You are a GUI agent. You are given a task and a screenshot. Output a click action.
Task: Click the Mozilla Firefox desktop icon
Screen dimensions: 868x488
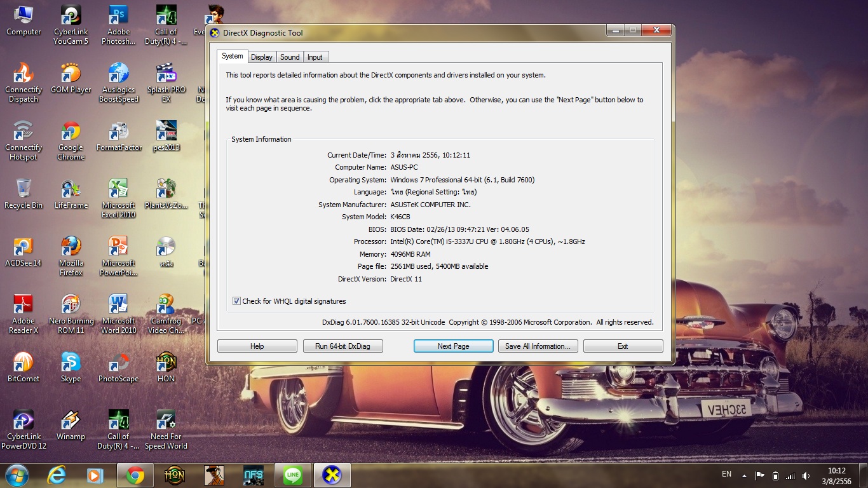71,257
